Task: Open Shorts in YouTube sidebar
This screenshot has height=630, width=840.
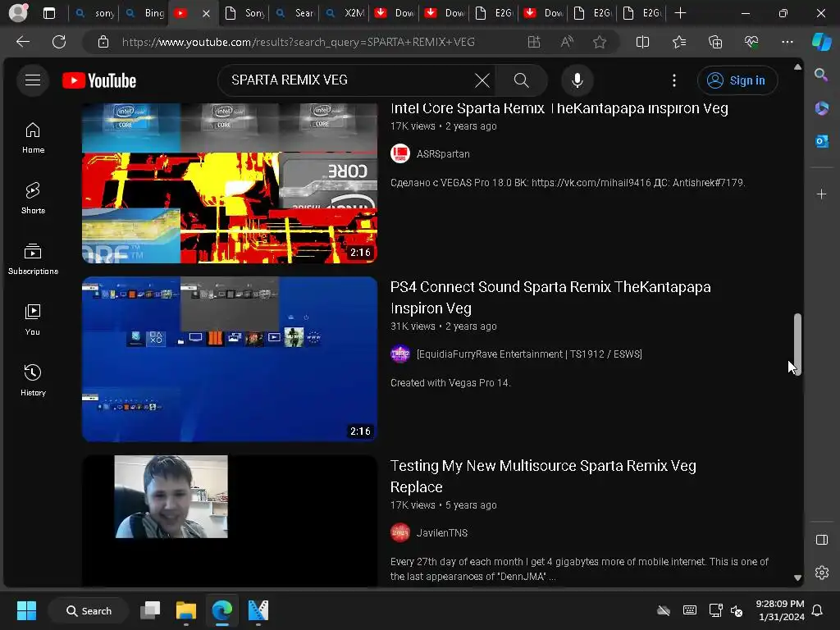Action: click(33, 199)
